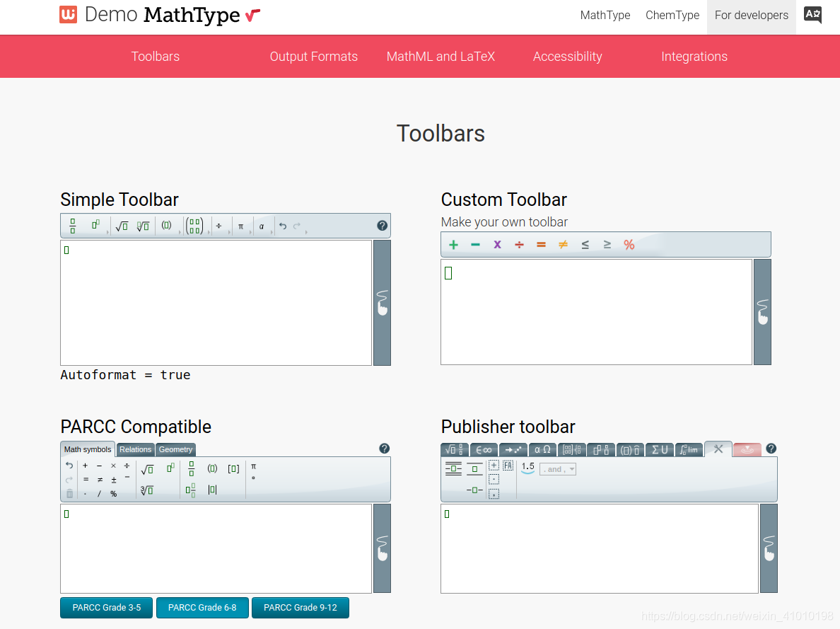Expand the Simple Toolbar division symbol arrow
840x629 pixels.
click(229, 232)
